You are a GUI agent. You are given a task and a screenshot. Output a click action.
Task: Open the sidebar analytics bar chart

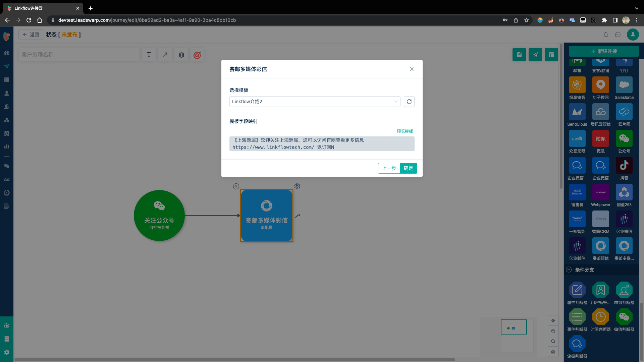click(x=7, y=146)
